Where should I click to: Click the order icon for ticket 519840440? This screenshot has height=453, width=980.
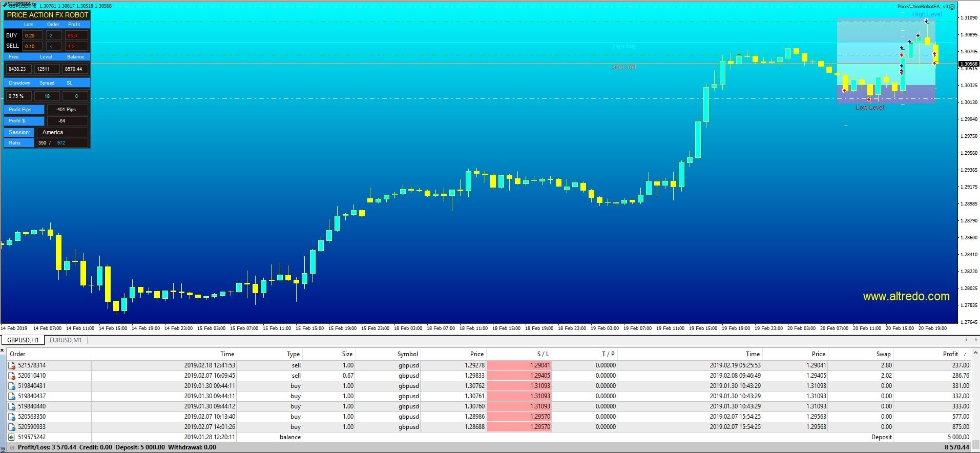[12, 406]
